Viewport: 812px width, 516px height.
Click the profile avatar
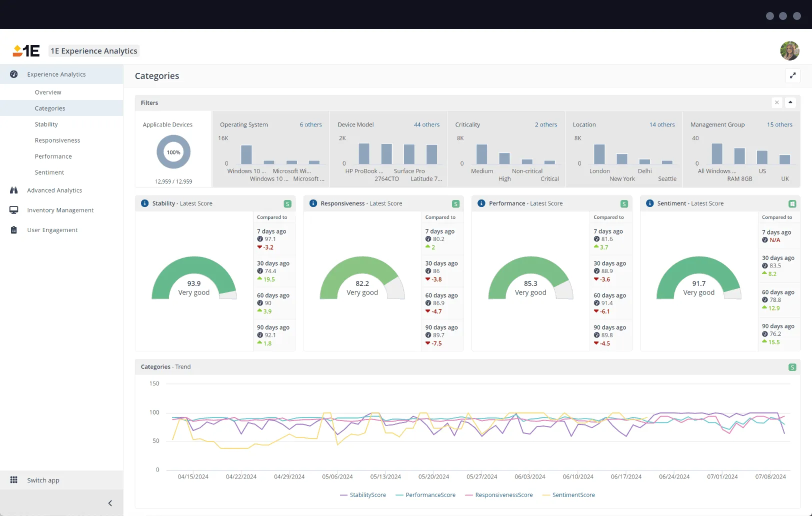pyautogui.click(x=789, y=50)
